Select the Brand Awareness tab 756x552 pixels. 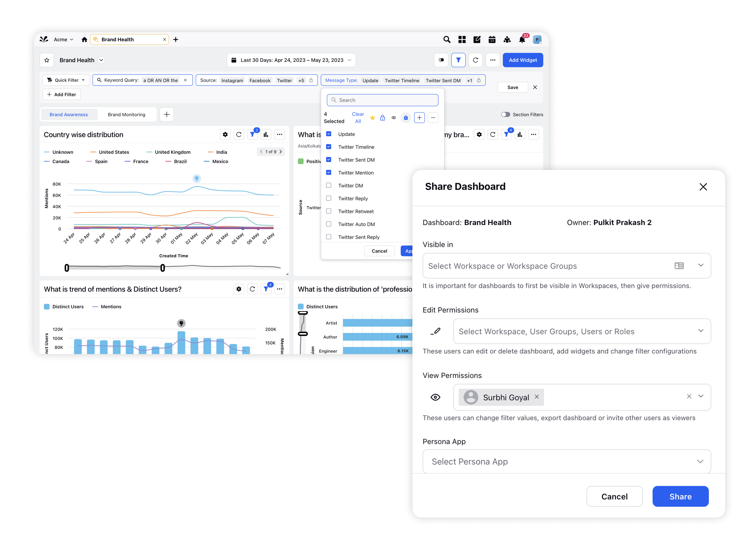[x=69, y=115]
